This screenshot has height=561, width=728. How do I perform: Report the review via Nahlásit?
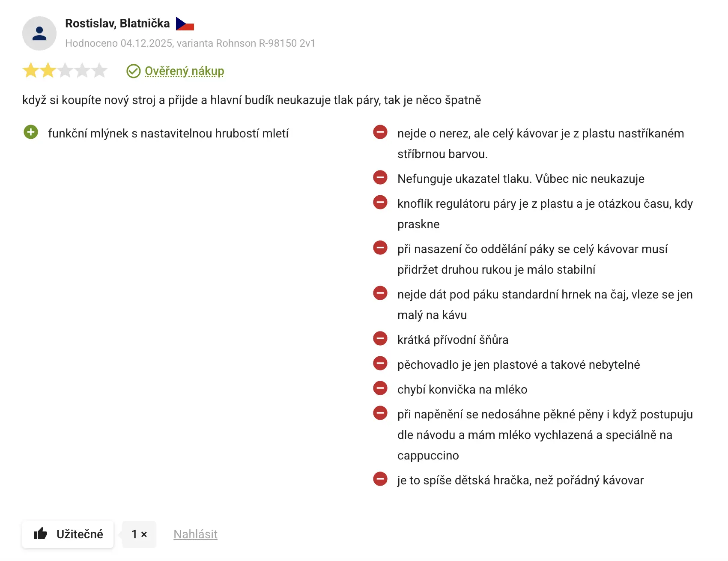(195, 534)
